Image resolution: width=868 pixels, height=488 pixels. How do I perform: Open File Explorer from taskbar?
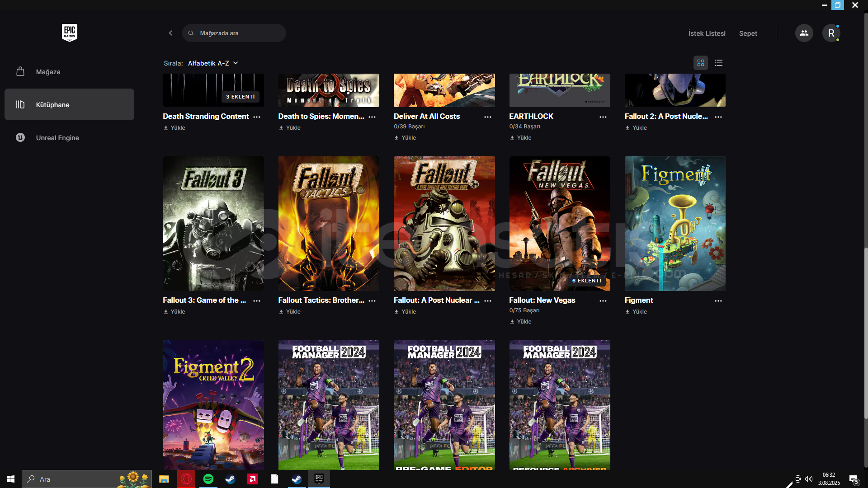164,479
